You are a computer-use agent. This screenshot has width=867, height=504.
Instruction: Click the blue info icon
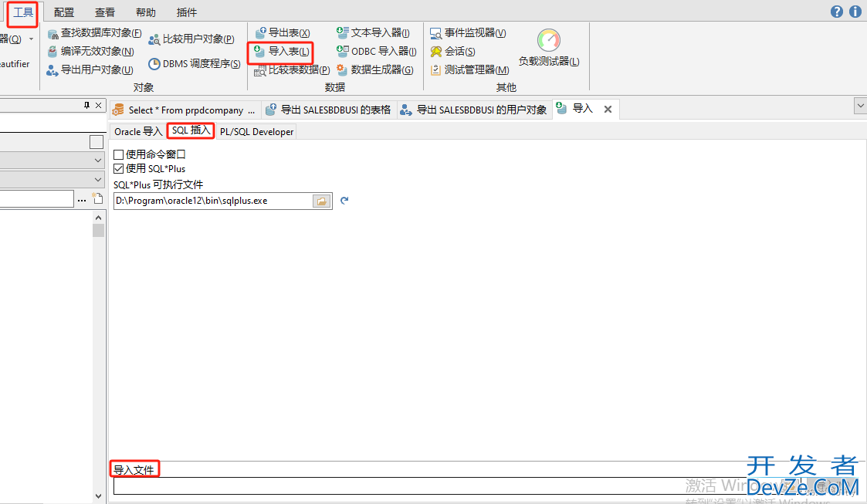point(855,12)
